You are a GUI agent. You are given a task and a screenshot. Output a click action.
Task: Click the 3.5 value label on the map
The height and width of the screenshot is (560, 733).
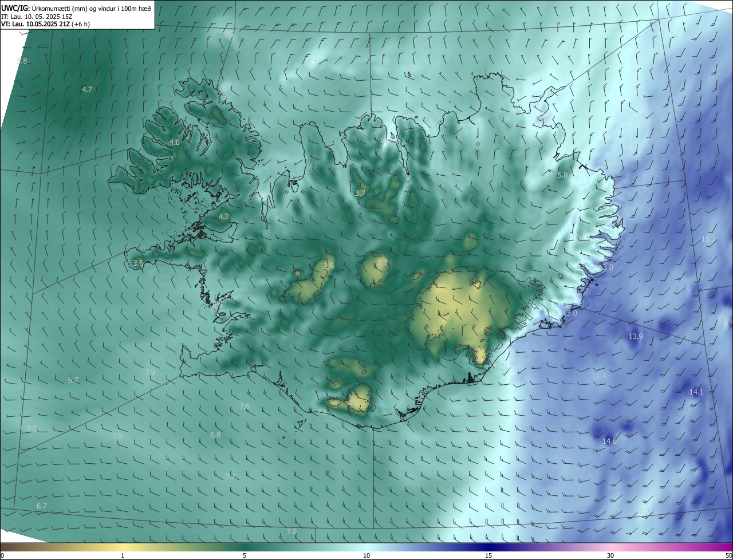pyautogui.click(x=137, y=263)
